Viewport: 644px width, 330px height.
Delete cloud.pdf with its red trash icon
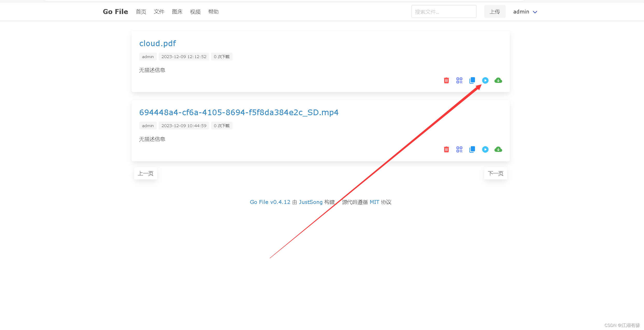click(446, 80)
